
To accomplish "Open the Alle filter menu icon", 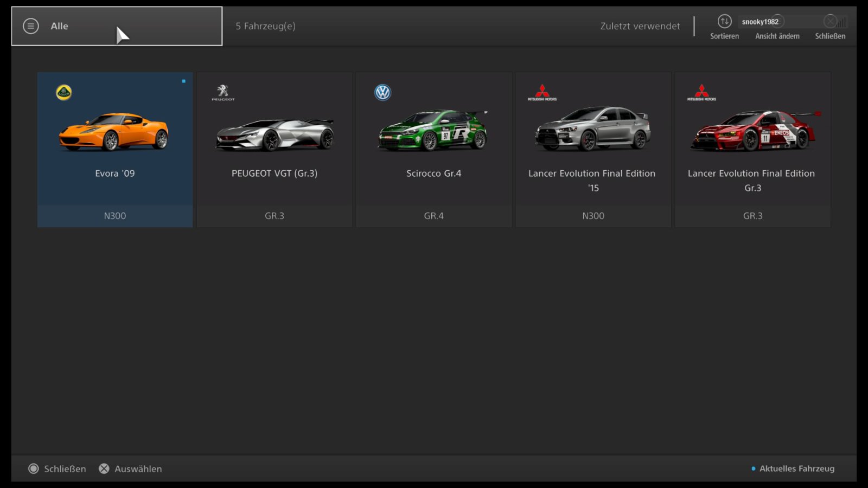I will tap(31, 26).
